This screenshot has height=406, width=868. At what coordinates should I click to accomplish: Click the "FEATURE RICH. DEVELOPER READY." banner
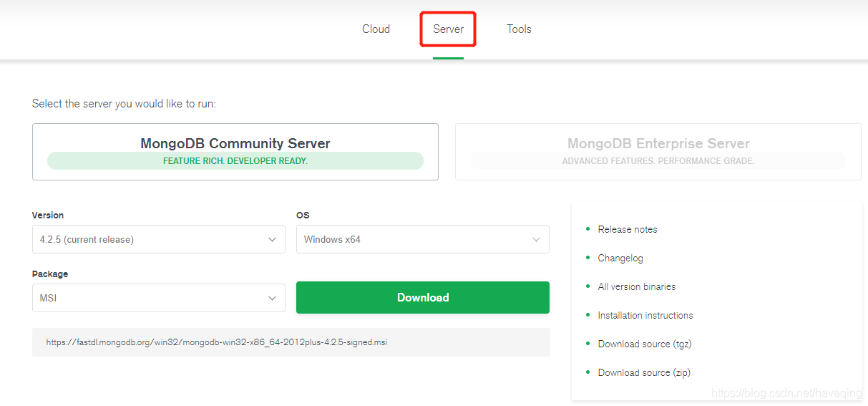pos(235,161)
